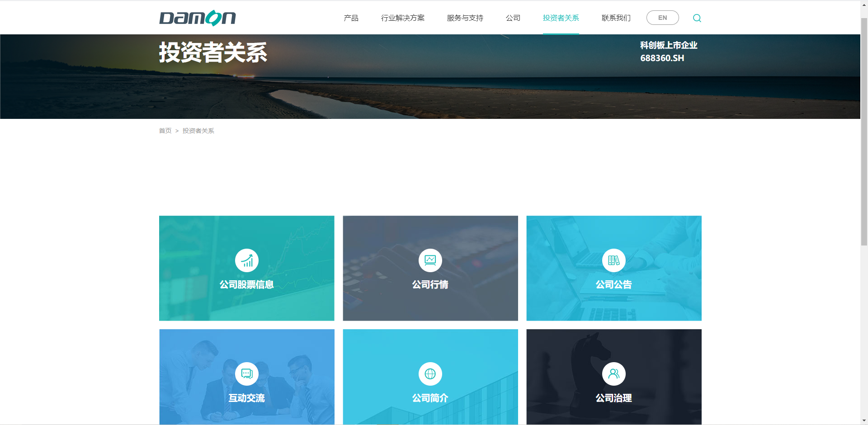
Task: Open the 产品 navigation menu
Action: click(351, 18)
